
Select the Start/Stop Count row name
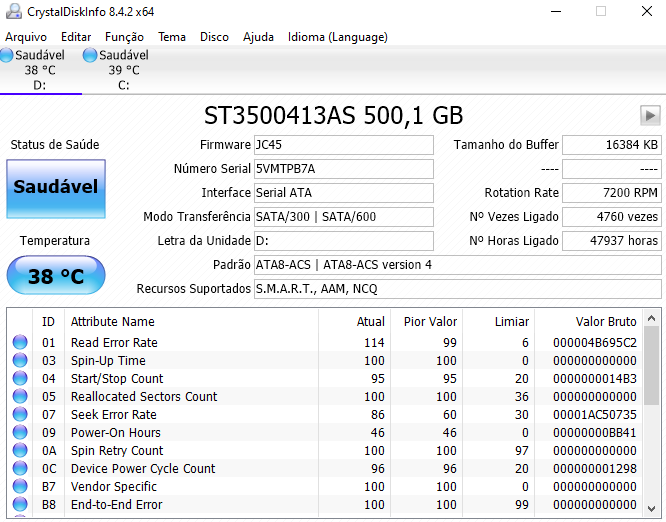coord(117,378)
